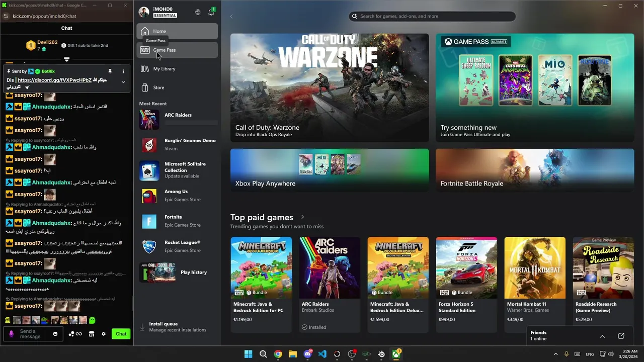Pop out the Friends panel
Image resolution: width=644 pixels, height=362 pixels.
[x=621, y=336]
